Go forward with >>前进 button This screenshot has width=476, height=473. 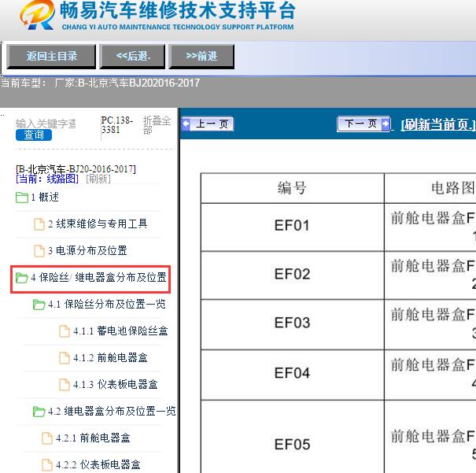pyautogui.click(x=201, y=56)
